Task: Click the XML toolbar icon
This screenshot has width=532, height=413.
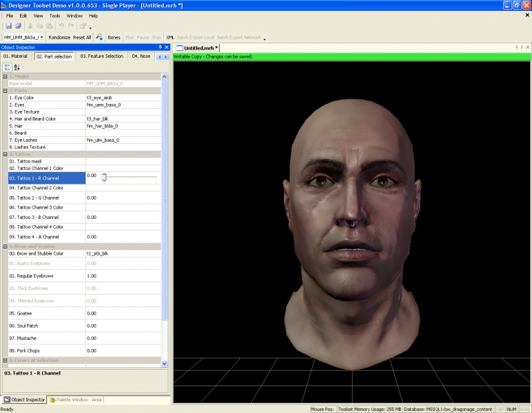Action: click(170, 37)
